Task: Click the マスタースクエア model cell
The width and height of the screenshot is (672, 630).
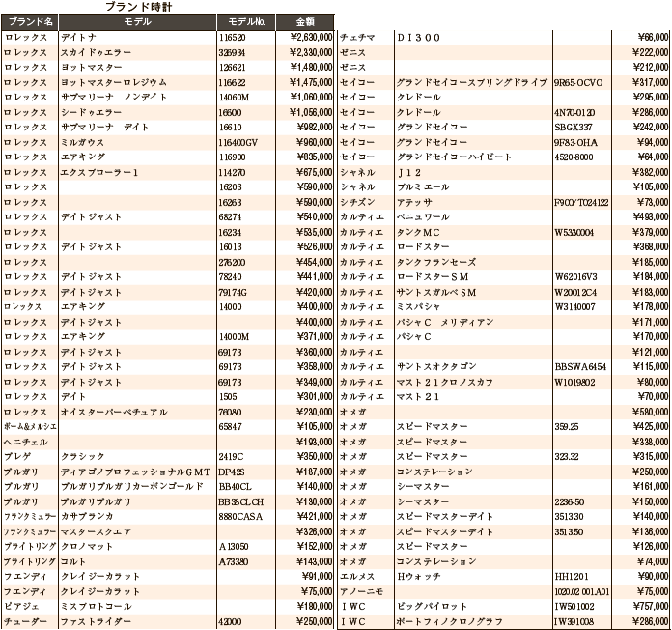Action: (96, 531)
